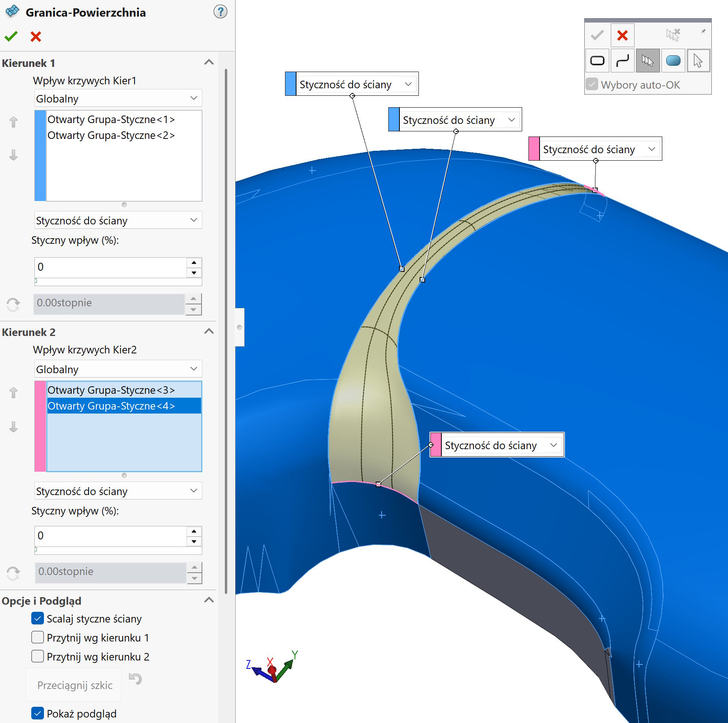Move Kierunek 1 curve up with arrow
The image size is (728, 723).
point(13,122)
